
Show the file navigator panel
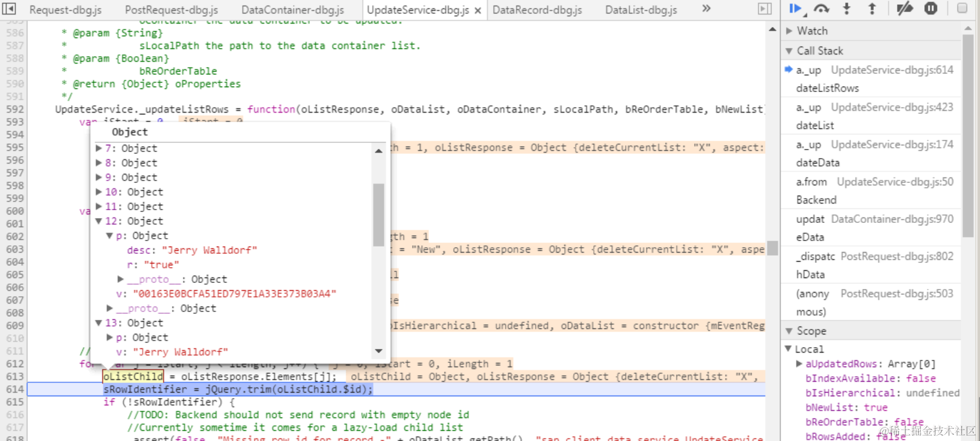click(9, 8)
